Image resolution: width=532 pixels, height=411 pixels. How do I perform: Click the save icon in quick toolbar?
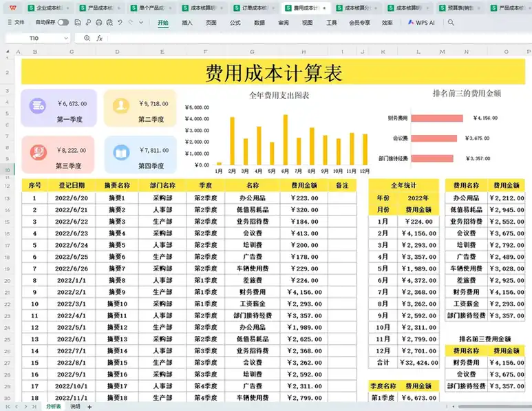(78, 23)
